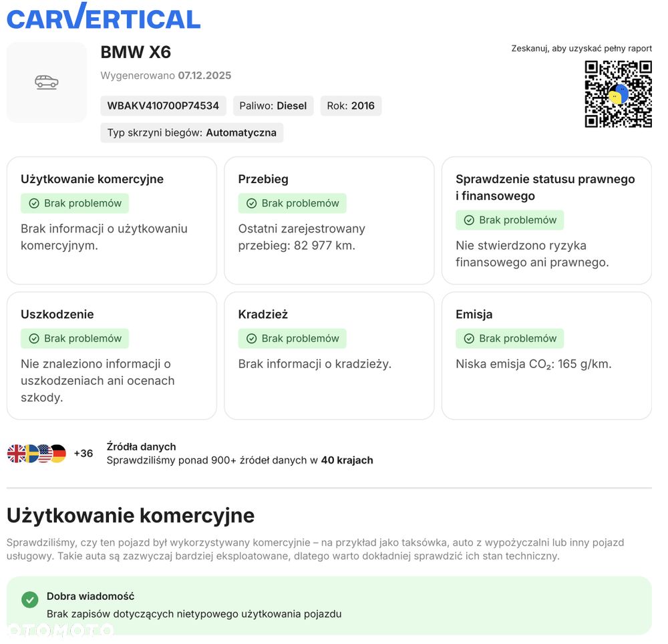Click the Emisja card heading
Screen dimensions: 668x644
point(474,315)
